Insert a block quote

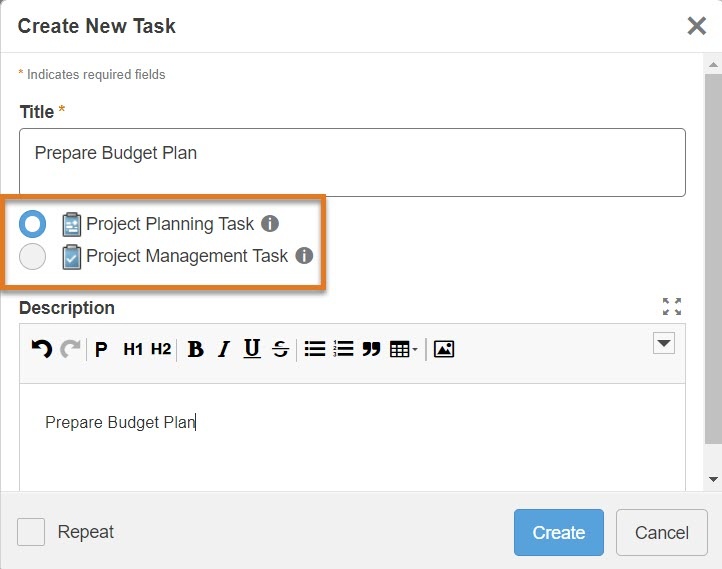[x=371, y=349]
